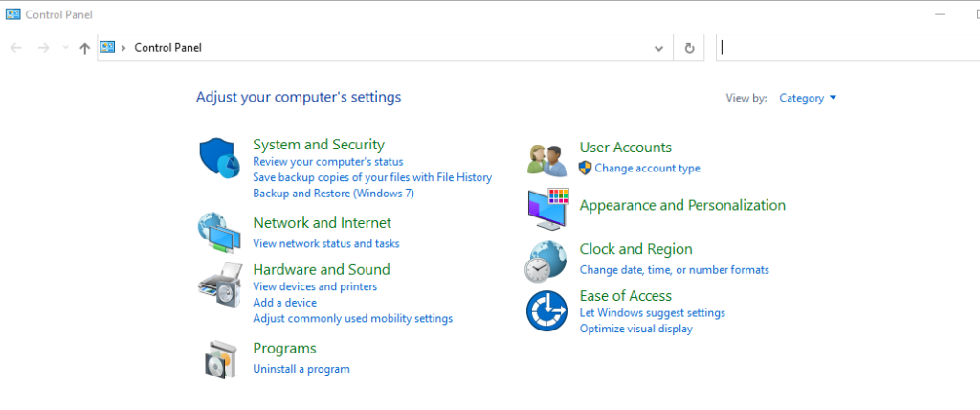Viewport: 980px width, 410px height.
Task: Click Uninstall a program
Action: coord(301,369)
